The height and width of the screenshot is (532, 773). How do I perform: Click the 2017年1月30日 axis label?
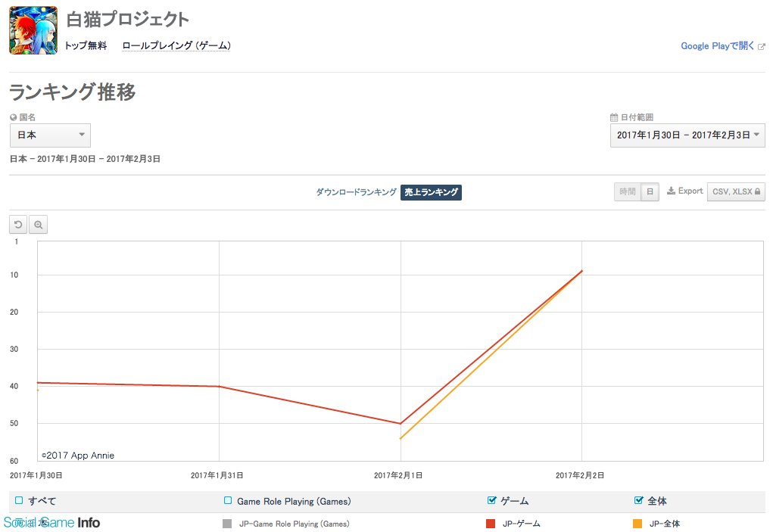(x=36, y=475)
